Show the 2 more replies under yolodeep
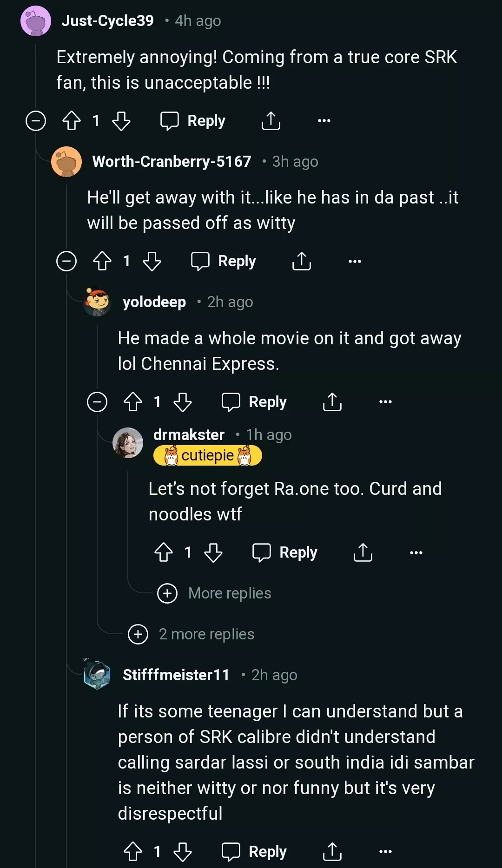The height and width of the screenshot is (868, 502). 192,634
